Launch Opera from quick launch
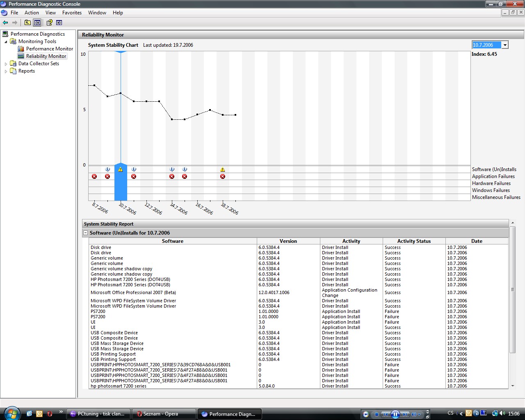 click(50, 414)
